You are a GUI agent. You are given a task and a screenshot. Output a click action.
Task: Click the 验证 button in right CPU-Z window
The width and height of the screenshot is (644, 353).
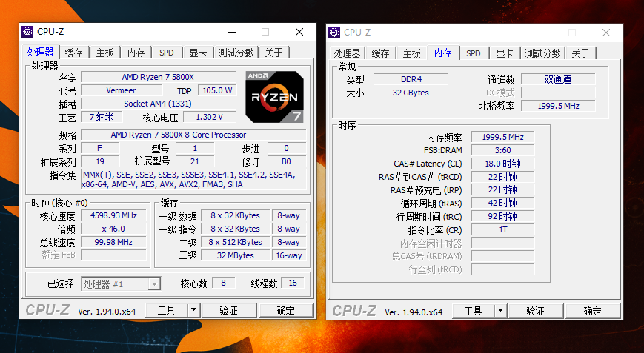536,311
